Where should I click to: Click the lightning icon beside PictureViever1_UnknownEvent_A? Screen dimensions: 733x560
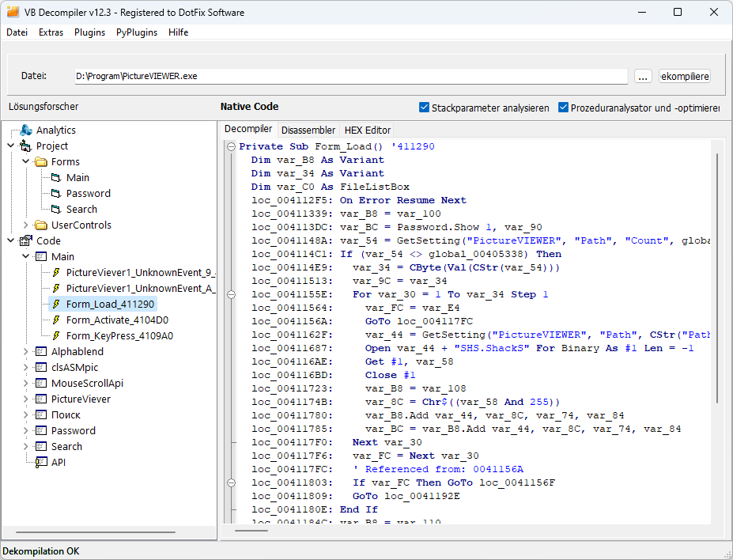[x=56, y=289]
